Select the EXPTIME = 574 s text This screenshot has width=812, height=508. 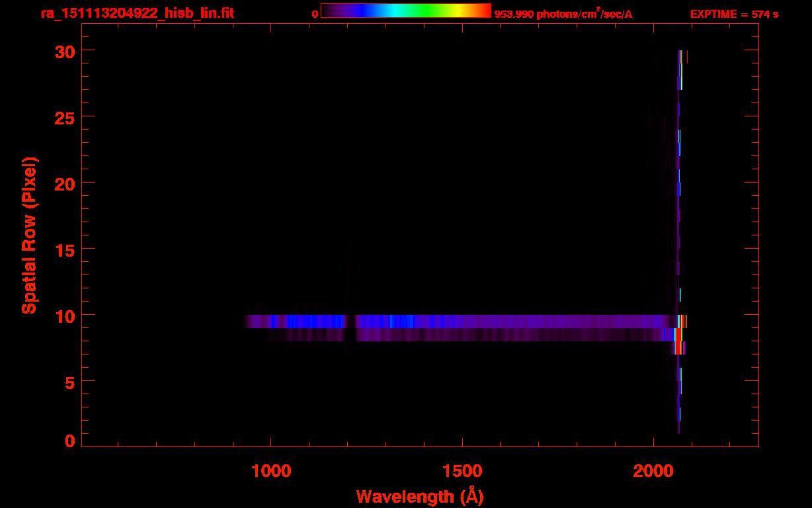click(734, 14)
